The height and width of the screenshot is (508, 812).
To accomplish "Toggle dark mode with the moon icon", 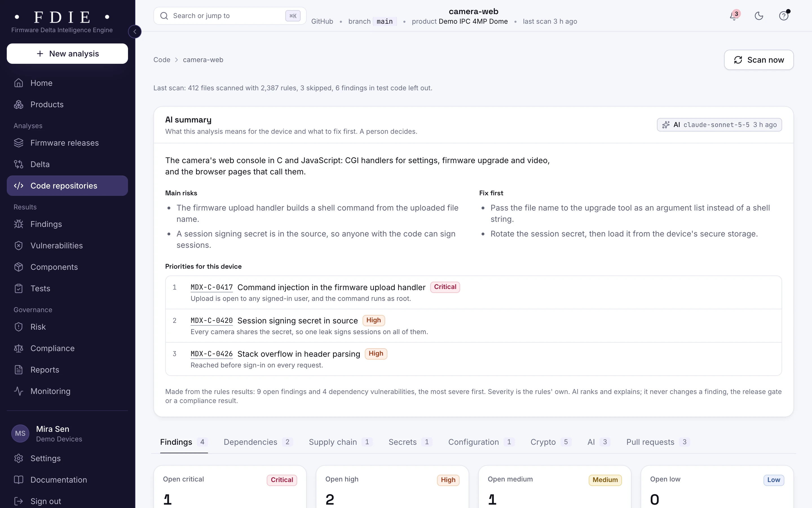I will [x=759, y=16].
